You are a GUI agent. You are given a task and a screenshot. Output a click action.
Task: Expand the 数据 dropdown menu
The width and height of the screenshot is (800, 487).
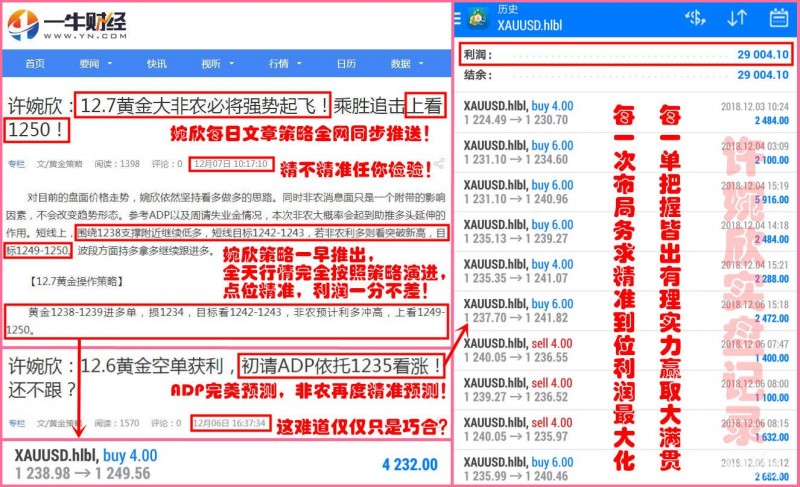(x=404, y=63)
